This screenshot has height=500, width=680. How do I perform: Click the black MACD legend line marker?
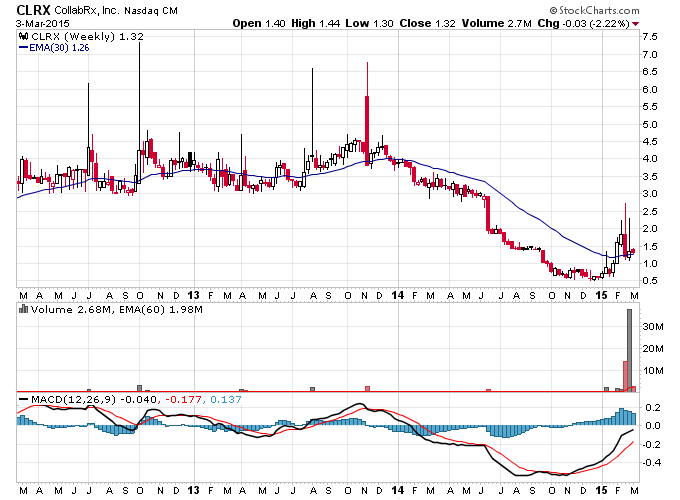24,399
